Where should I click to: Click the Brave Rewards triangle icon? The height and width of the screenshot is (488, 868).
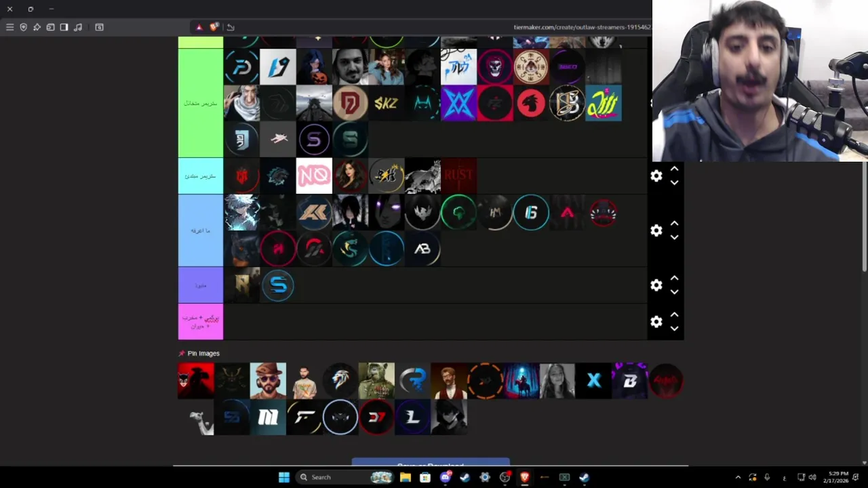(x=199, y=27)
